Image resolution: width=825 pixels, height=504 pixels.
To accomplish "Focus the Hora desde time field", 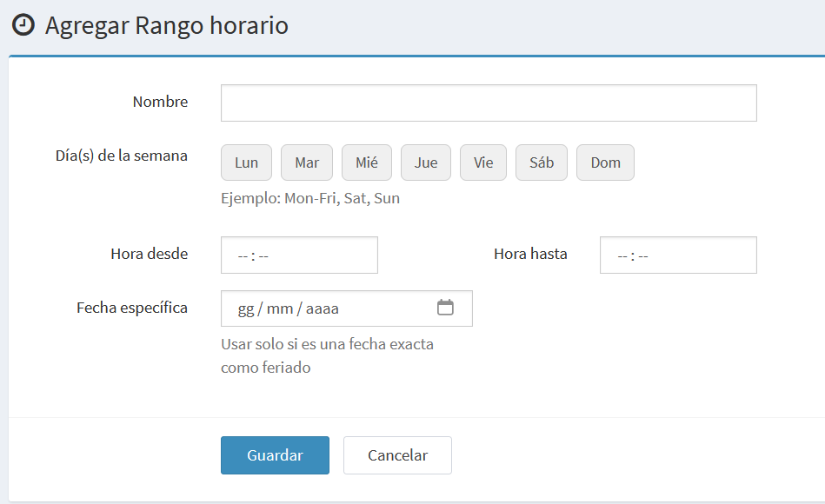I will (299, 255).
